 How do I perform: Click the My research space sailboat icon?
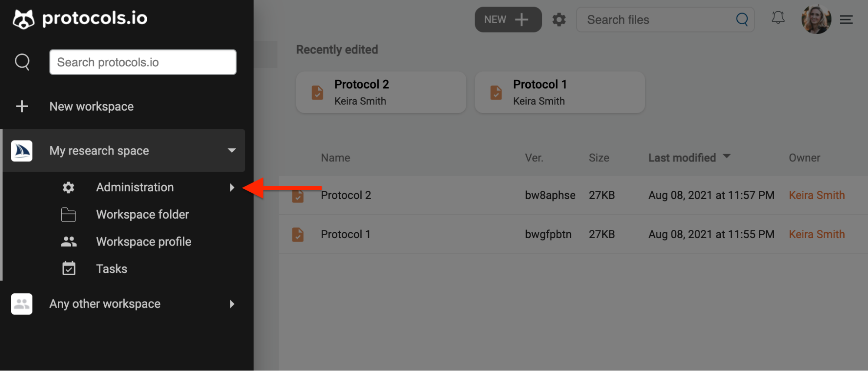(x=21, y=151)
